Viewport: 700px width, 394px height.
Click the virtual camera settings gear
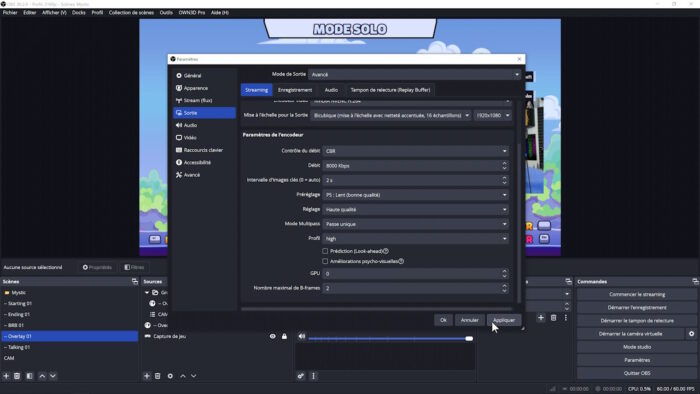[x=692, y=334]
